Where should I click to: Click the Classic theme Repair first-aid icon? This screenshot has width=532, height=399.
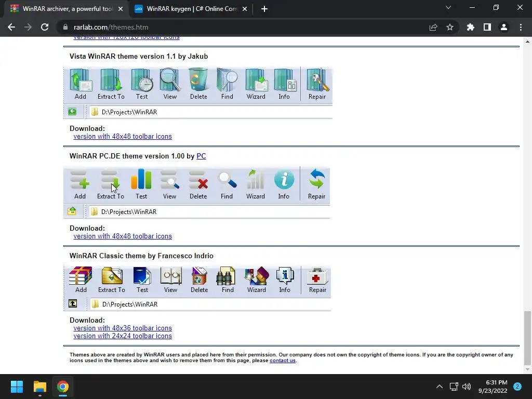click(317, 276)
